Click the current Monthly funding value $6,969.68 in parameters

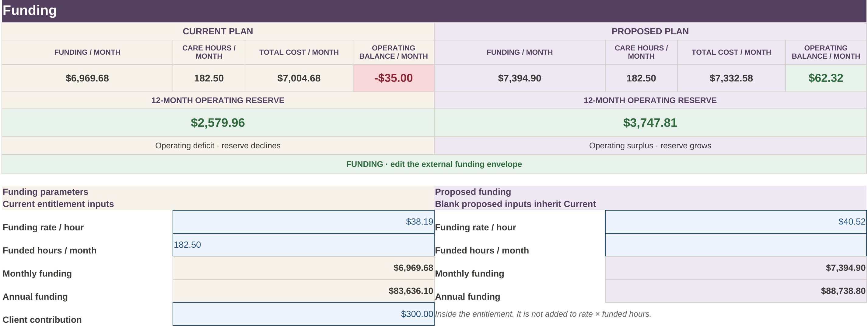[303, 268]
